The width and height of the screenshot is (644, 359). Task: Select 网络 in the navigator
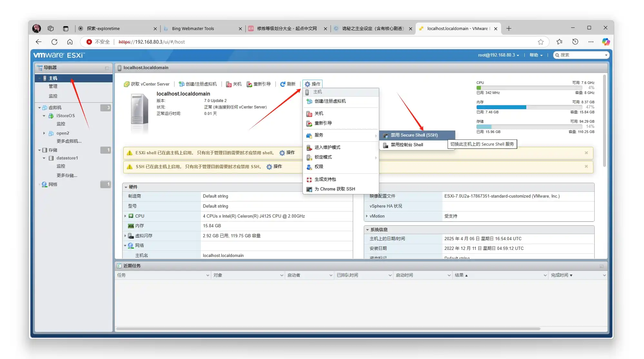coord(53,184)
